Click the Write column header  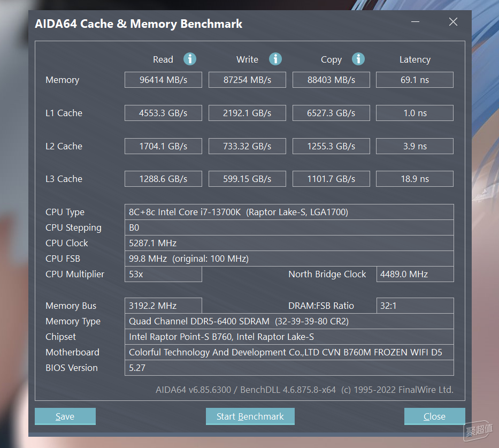pyautogui.click(x=247, y=59)
